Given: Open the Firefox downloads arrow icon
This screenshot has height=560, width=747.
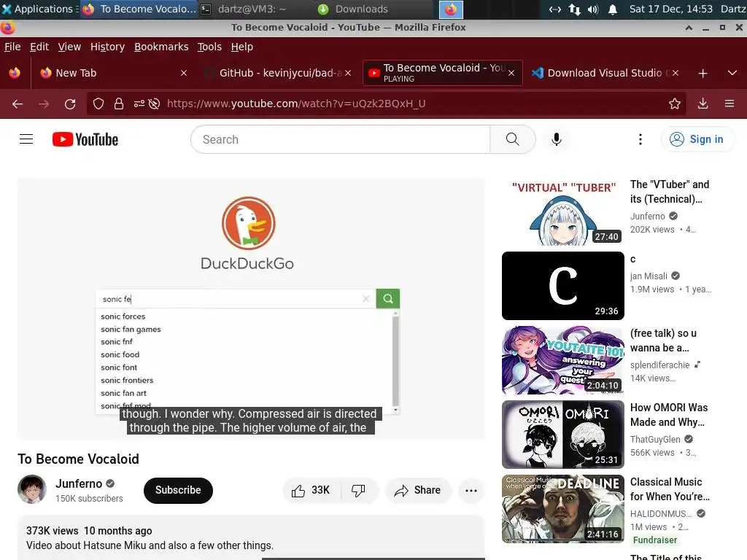Looking at the screenshot, I should tap(703, 104).
